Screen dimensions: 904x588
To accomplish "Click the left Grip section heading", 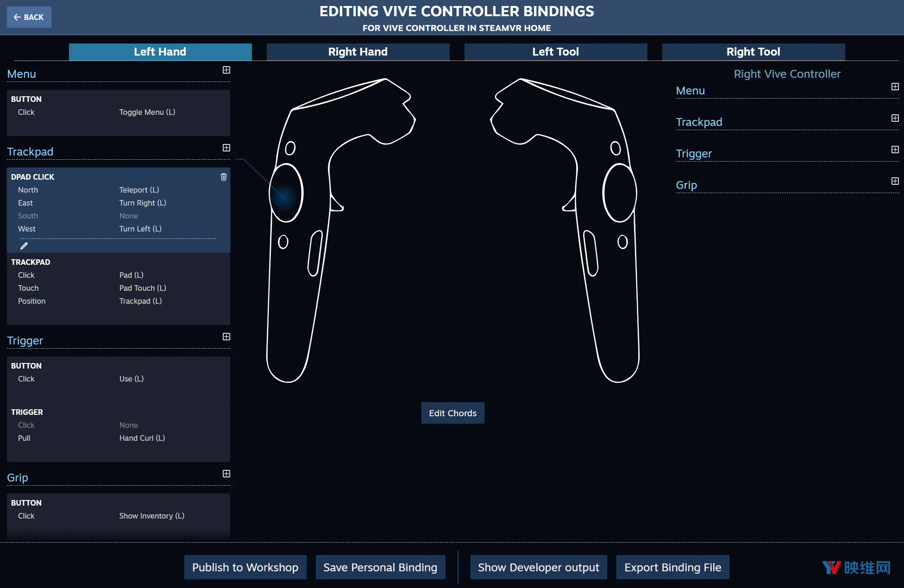I will click(18, 478).
